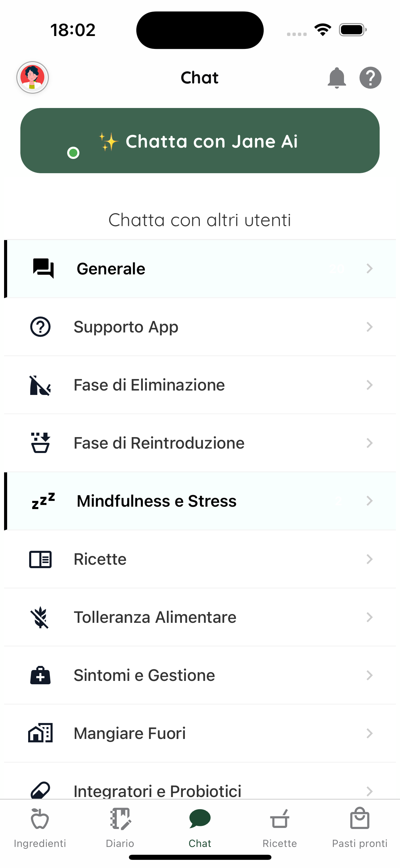Tap the Fase di Eliminazione icon
The height and width of the screenshot is (868, 400).
40,385
